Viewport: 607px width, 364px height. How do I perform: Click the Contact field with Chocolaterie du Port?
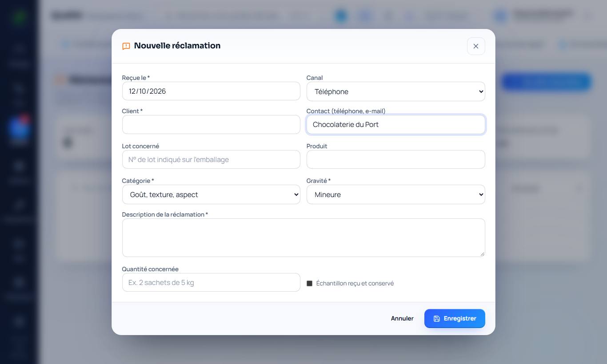[x=395, y=125]
